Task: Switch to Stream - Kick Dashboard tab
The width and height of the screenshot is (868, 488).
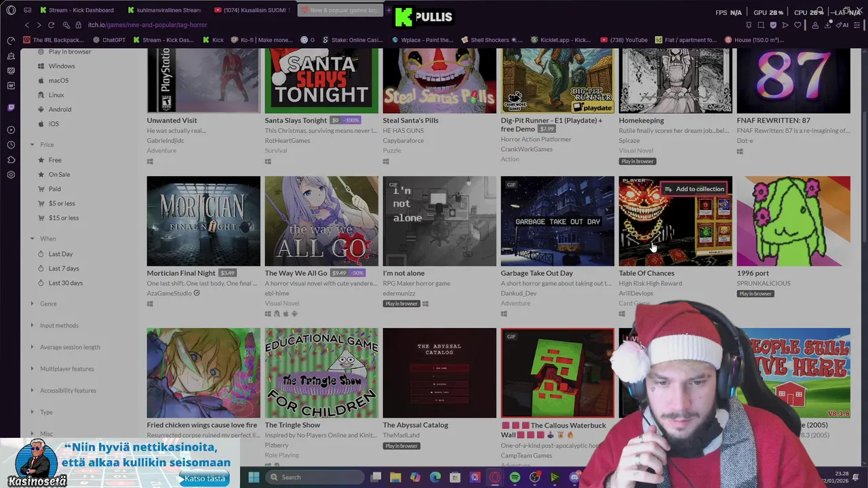Action: (x=77, y=10)
